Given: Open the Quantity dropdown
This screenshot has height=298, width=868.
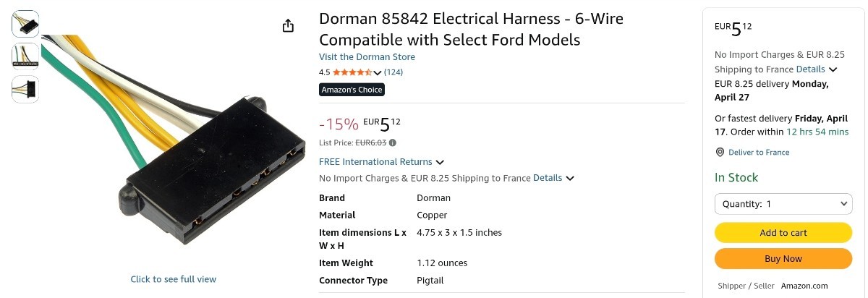Looking at the screenshot, I should [783, 204].
